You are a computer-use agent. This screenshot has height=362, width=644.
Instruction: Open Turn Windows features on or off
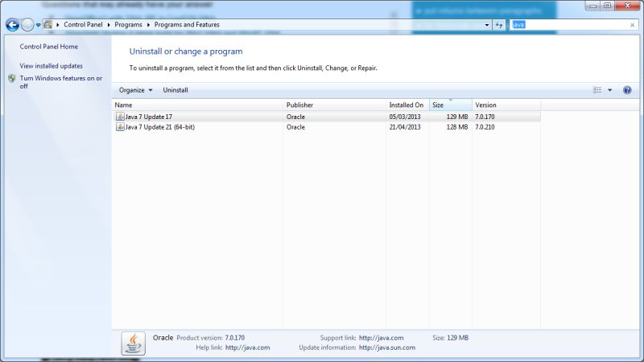click(x=61, y=82)
